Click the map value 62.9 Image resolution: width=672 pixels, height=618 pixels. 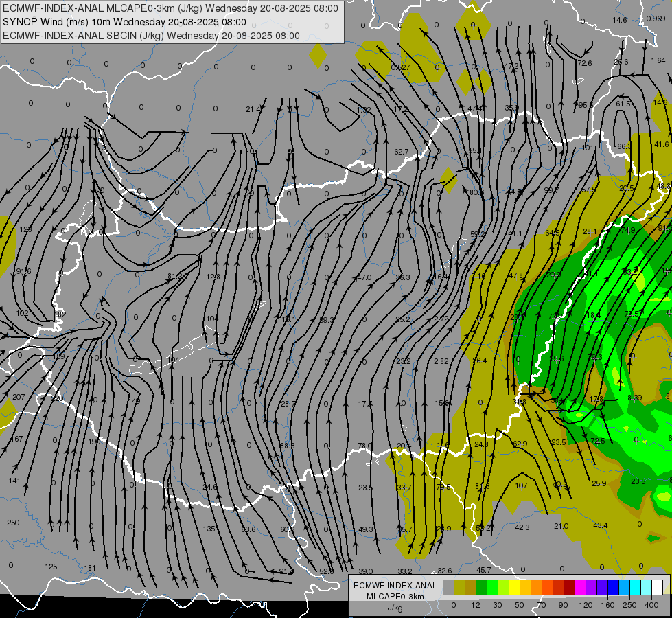tap(520, 444)
